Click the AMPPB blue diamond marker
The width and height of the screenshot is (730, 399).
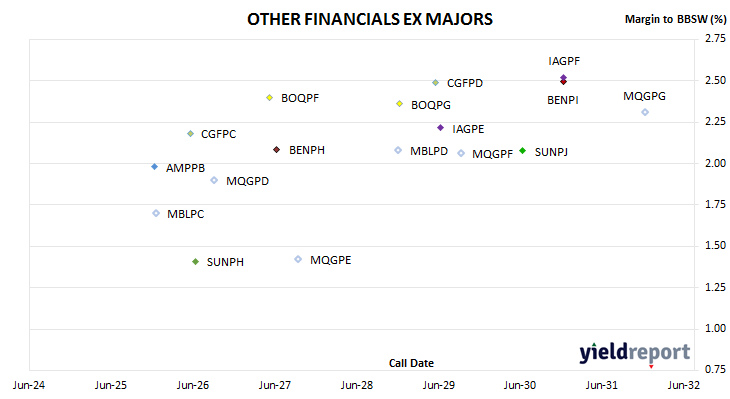tap(155, 167)
